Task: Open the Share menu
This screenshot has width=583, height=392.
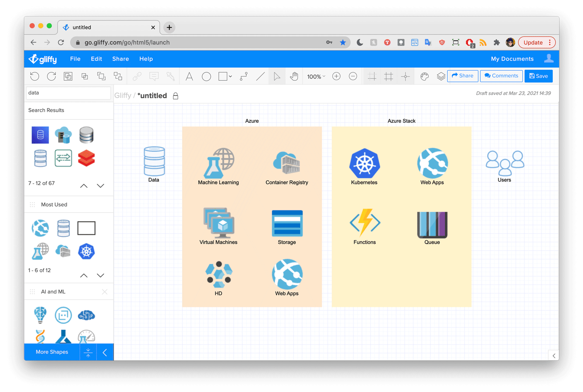Action: 121,59
